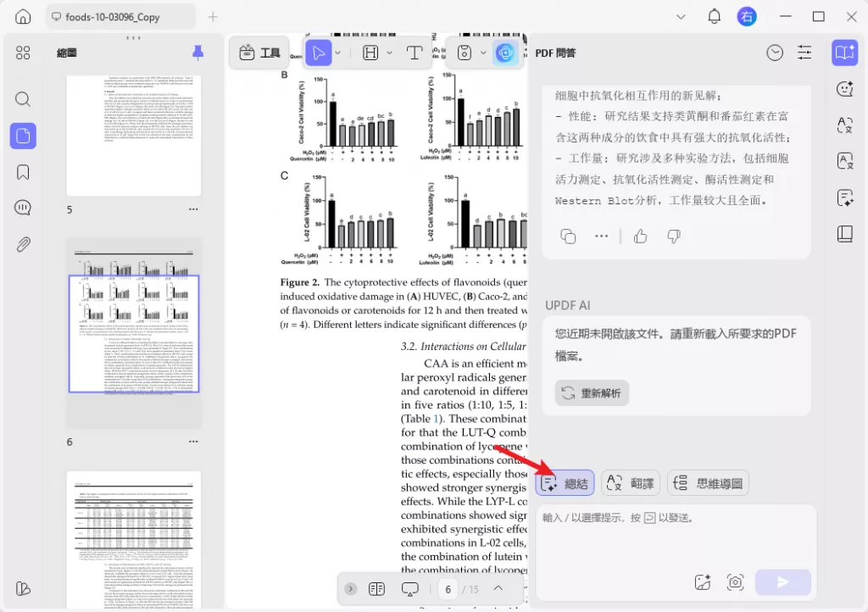Screen dimensions: 868x612
Task: Open the comments panel in the sidebar
Action: 23,207
